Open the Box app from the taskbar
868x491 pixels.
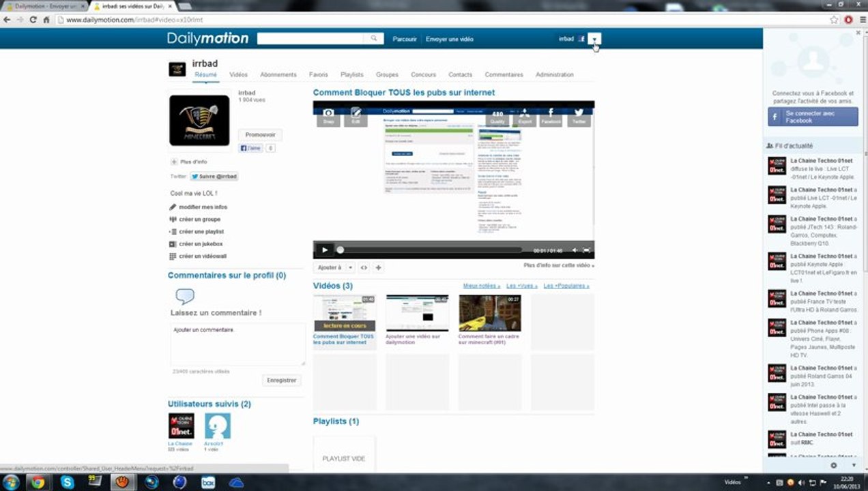208,482
